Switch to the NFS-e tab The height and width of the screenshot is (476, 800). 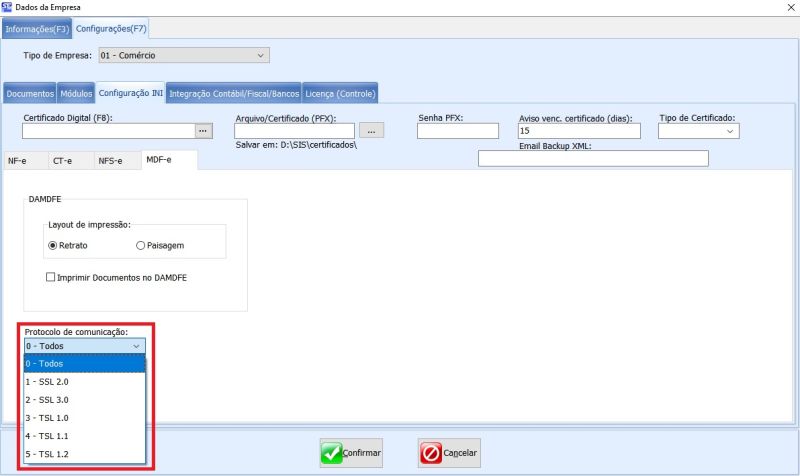pos(110,160)
